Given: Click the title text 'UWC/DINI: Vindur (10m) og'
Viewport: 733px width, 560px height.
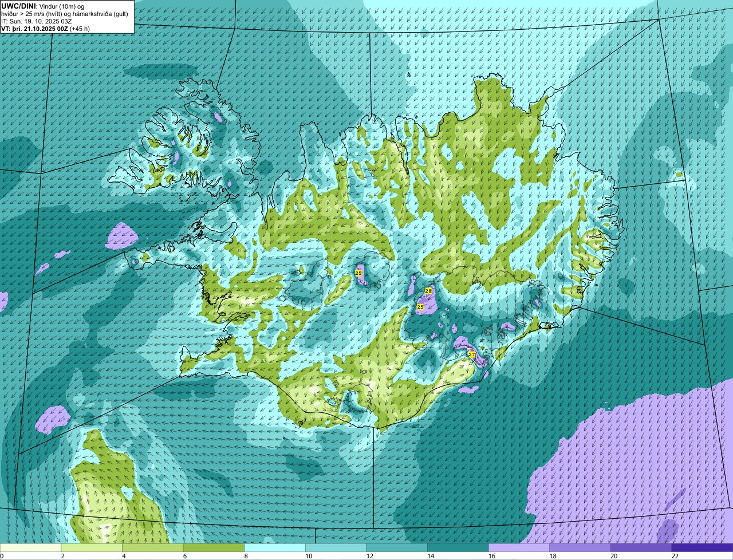Looking at the screenshot, I should [x=42, y=6].
